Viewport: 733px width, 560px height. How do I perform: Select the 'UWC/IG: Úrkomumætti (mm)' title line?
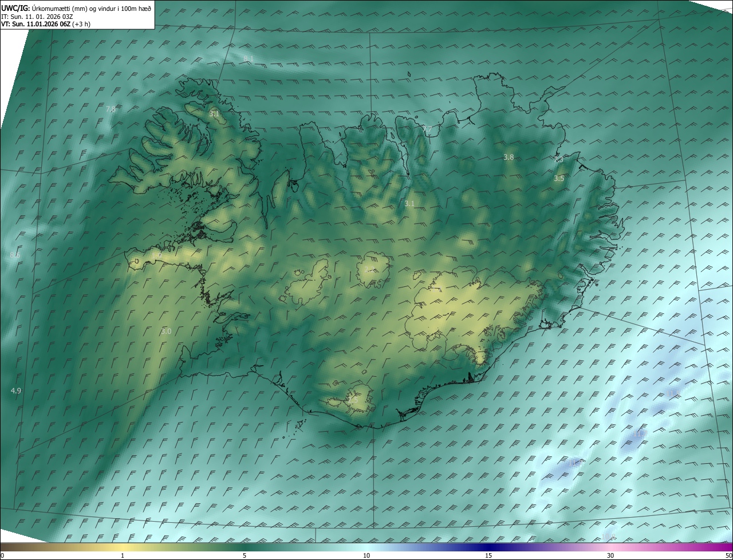(x=76, y=9)
